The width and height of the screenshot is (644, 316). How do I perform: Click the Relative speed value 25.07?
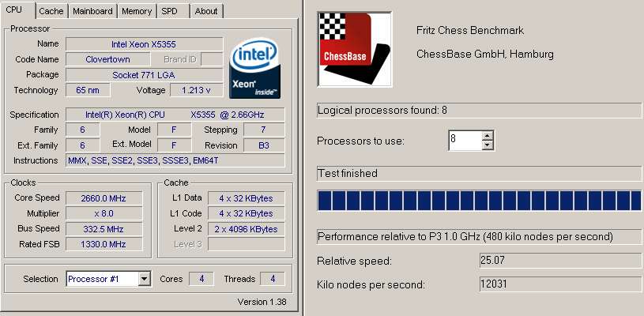click(560, 260)
